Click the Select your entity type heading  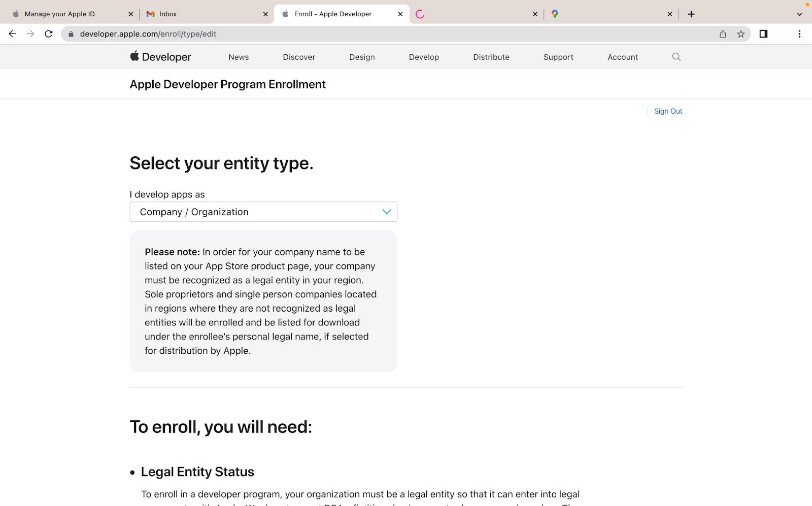[221, 163]
